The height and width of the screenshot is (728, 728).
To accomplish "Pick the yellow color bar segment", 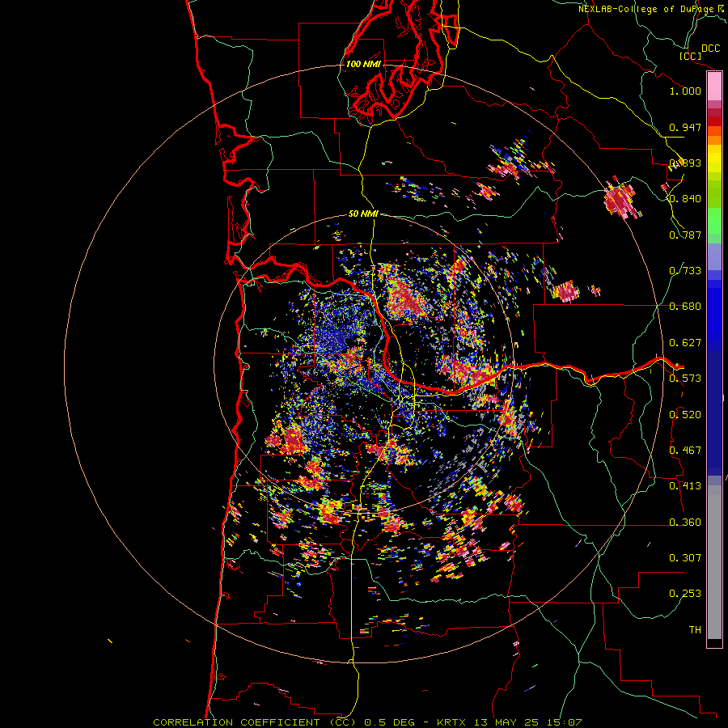I will click(714, 159).
